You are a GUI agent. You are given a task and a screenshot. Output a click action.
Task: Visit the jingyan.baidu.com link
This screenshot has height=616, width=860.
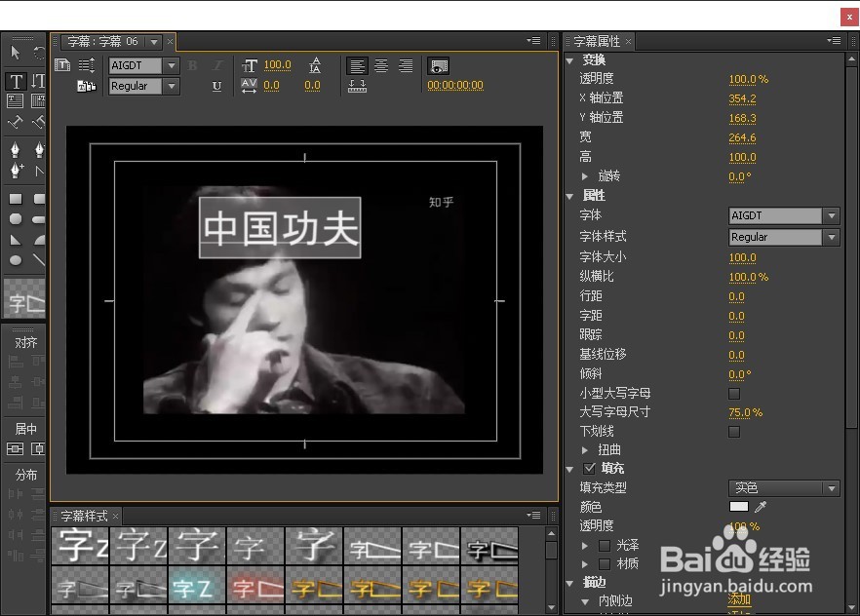735,584
